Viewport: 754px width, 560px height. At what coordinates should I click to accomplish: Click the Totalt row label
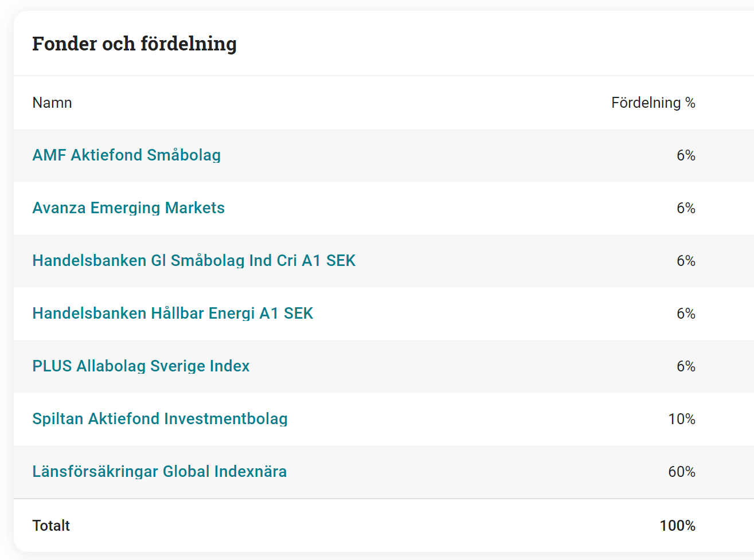click(x=51, y=526)
